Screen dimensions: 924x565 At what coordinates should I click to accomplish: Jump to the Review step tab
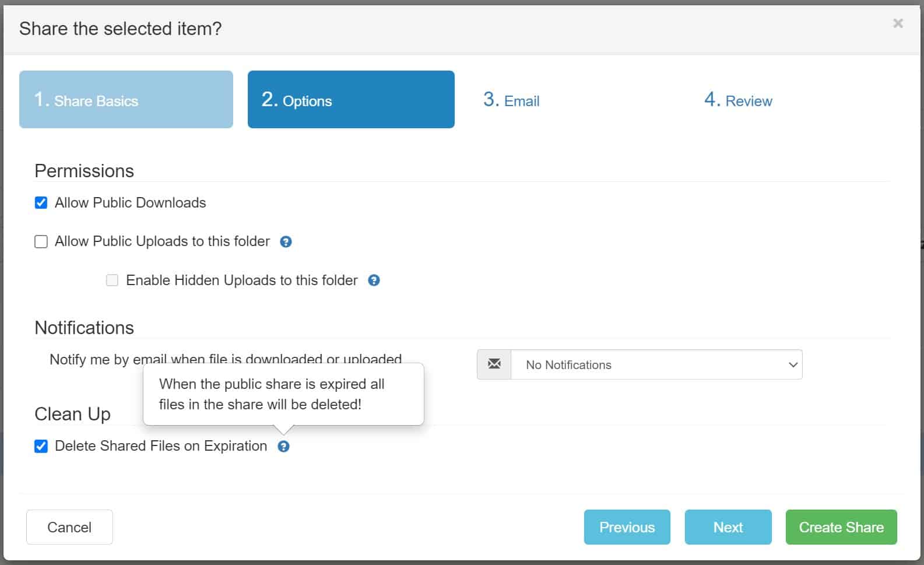click(x=738, y=100)
